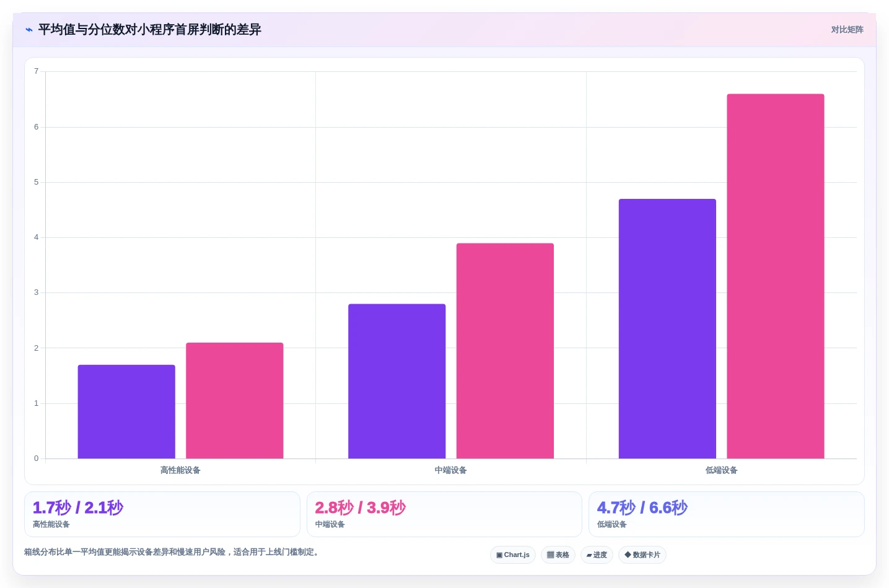Click the 对比矩阵 label in header
This screenshot has height=588, width=889.
847,30
